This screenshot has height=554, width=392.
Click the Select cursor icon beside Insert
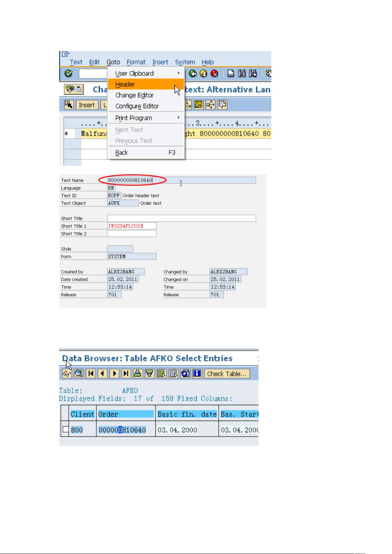(69, 105)
